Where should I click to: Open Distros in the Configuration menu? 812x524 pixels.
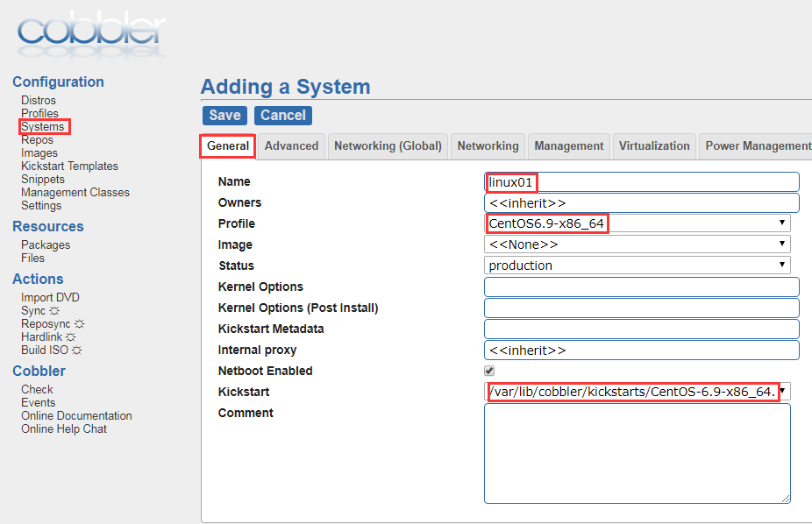coord(39,101)
